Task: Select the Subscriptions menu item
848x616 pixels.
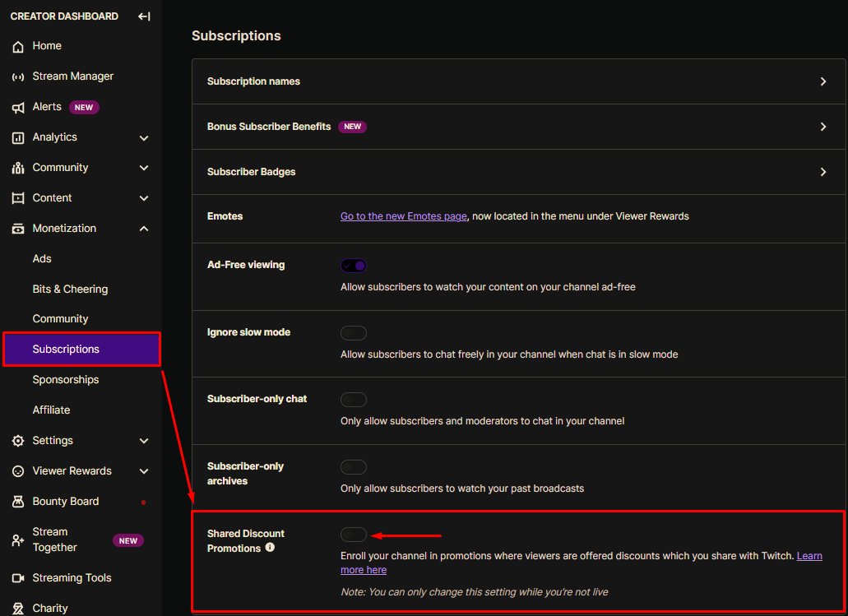Action: [81, 350]
